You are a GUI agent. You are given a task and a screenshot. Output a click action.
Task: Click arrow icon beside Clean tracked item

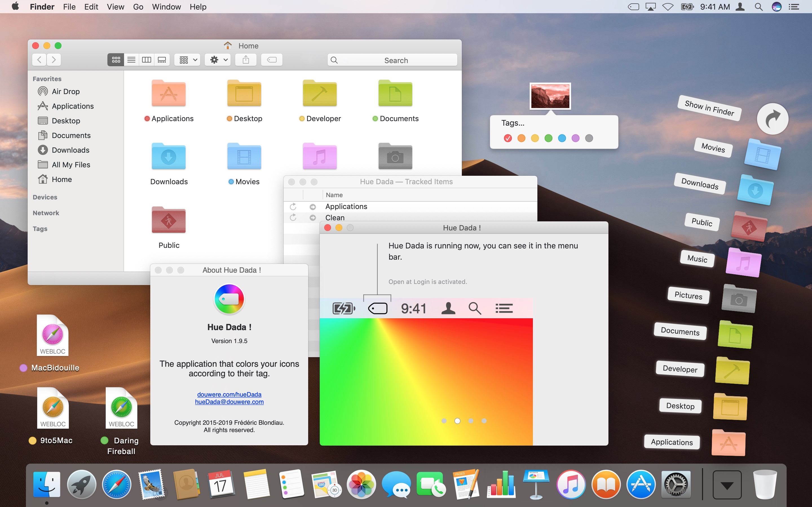pos(313,218)
